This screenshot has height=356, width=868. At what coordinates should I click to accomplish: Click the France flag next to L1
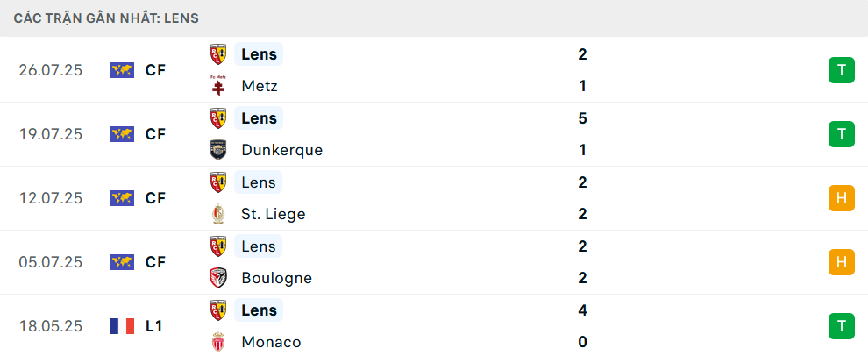pyautogui.click(x=123, y=326)
